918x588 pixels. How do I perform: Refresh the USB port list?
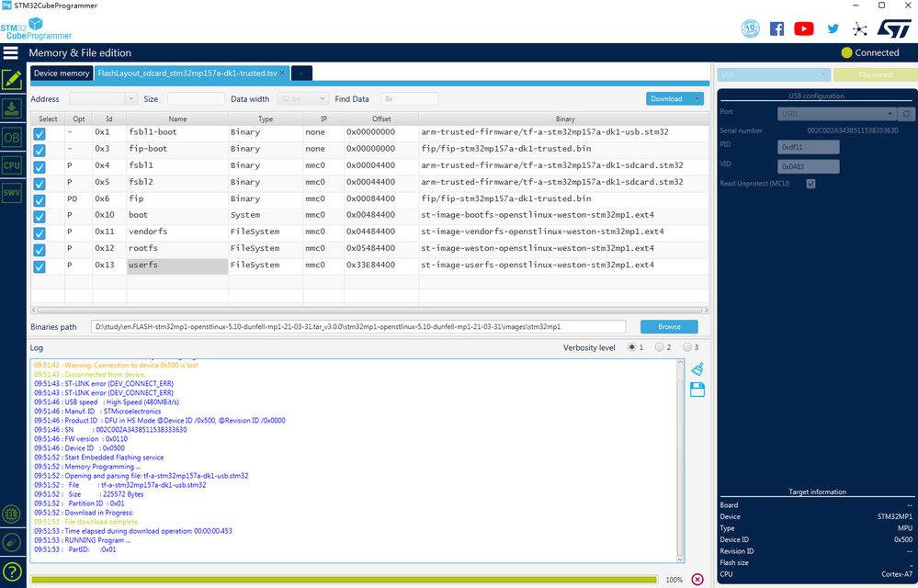[x=906, y=114]
